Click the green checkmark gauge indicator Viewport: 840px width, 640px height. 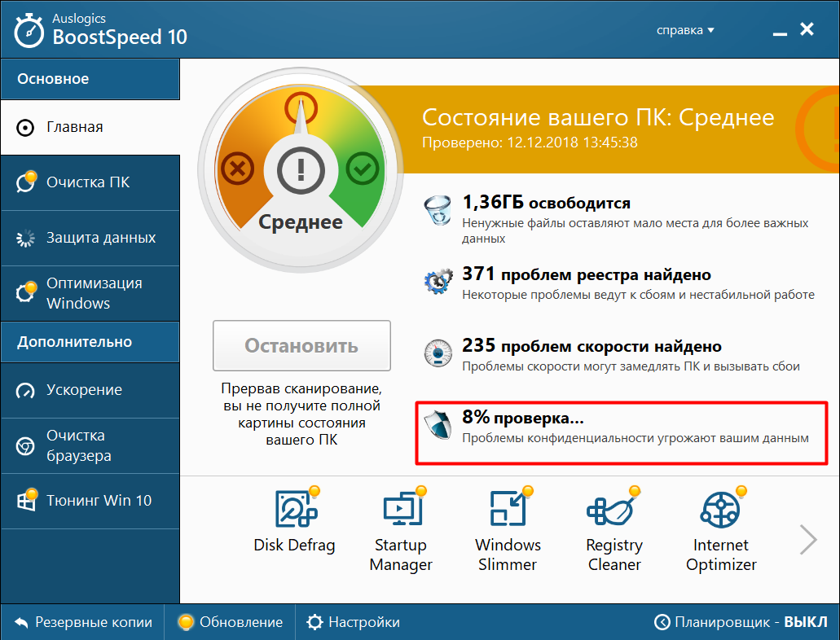(363, 169)
